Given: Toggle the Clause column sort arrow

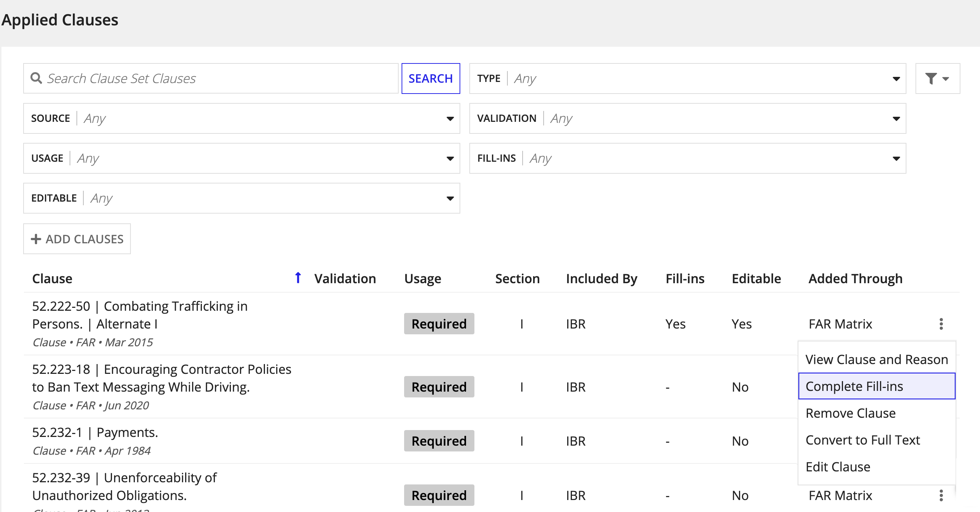Looking at the screenshot, I should [298, 278].
